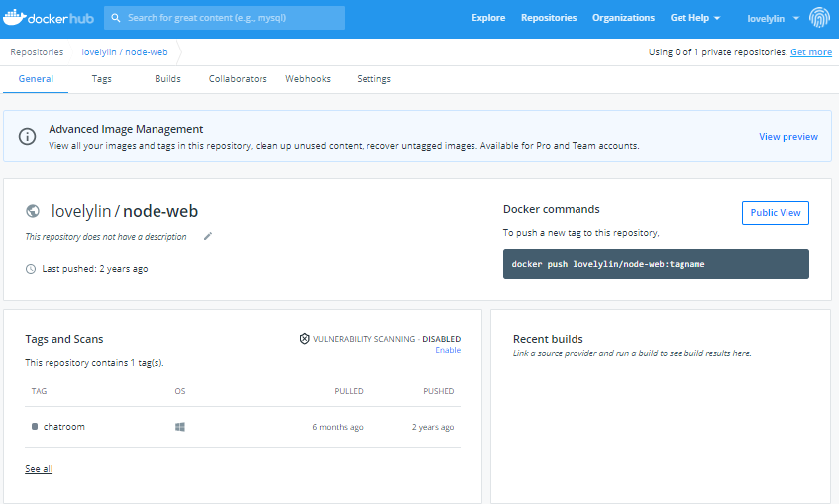This screenshot has height=504, width=839.
Task: Open Organizations in the top navigation
Action: pyautogui.click(x=623, y=18)
